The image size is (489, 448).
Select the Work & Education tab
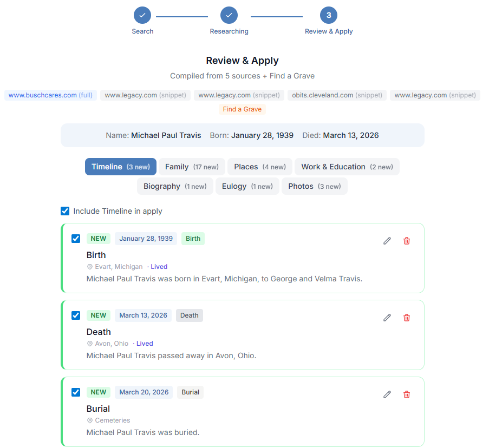click(x=347, y=167)
